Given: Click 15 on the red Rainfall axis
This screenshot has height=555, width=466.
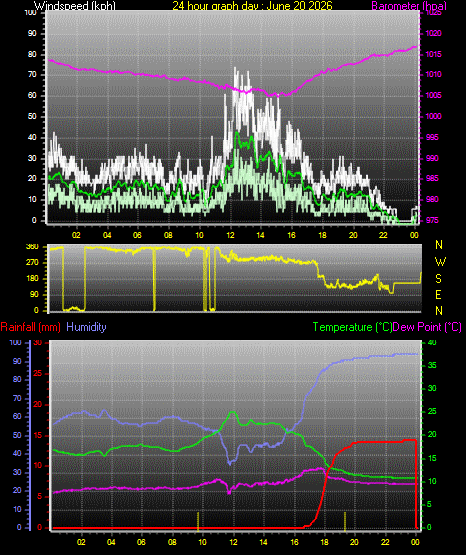Looking at the screenshot, I should (x=38, y=435).
